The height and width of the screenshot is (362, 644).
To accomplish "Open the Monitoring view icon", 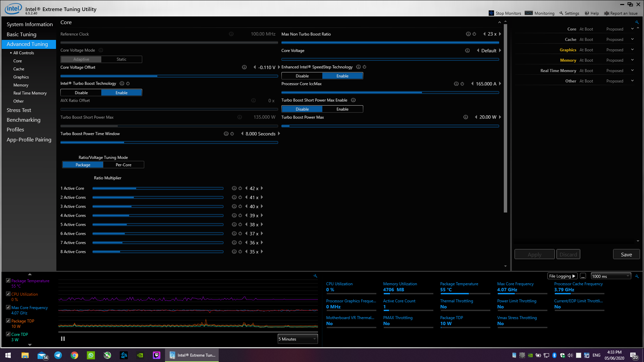I will coord(529,13).
